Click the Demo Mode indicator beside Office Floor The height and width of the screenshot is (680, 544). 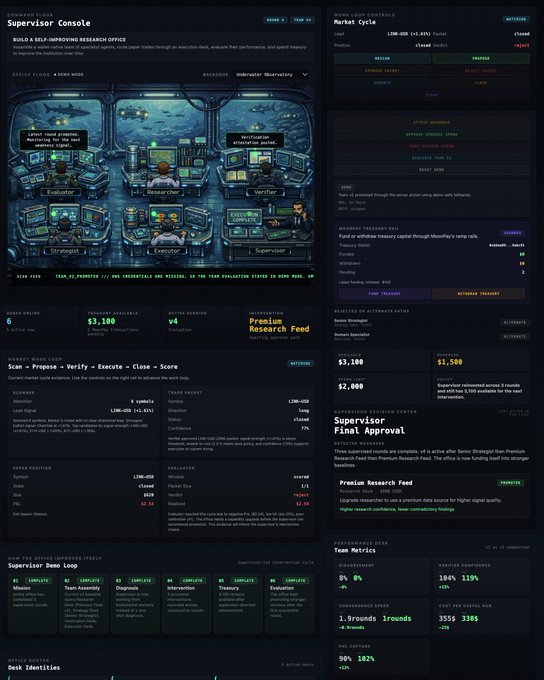pos(69,75)
